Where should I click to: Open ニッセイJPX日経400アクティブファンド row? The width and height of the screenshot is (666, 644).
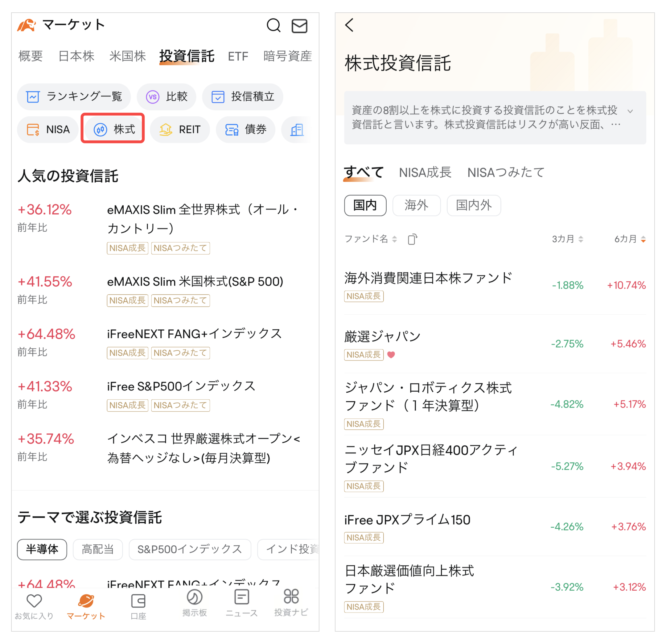[x=495, y=467]
